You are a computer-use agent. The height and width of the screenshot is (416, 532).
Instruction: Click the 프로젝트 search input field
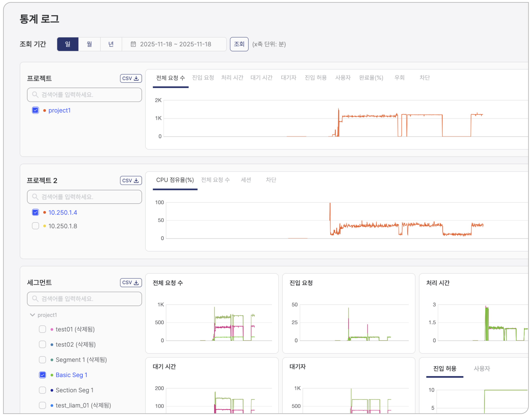coord(84,95)
